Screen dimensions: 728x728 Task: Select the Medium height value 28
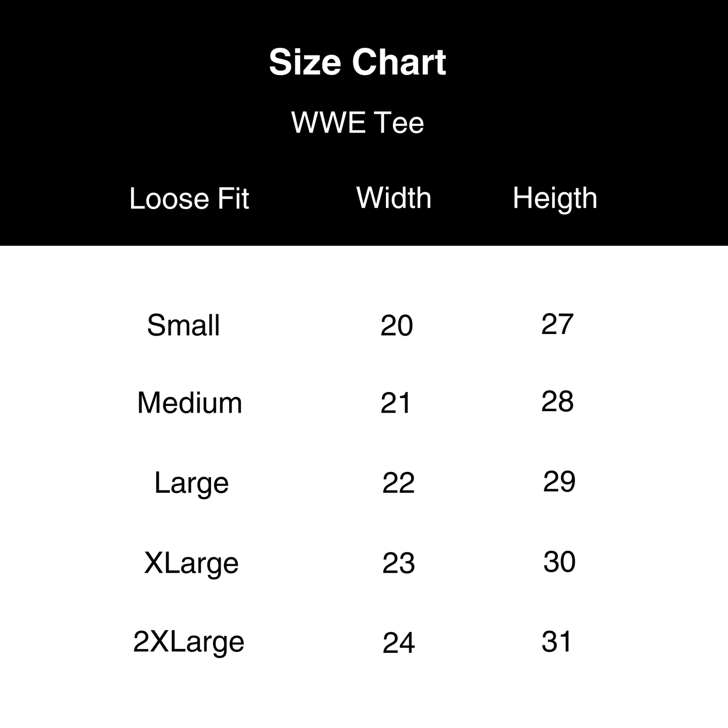[x=557, y=402]
